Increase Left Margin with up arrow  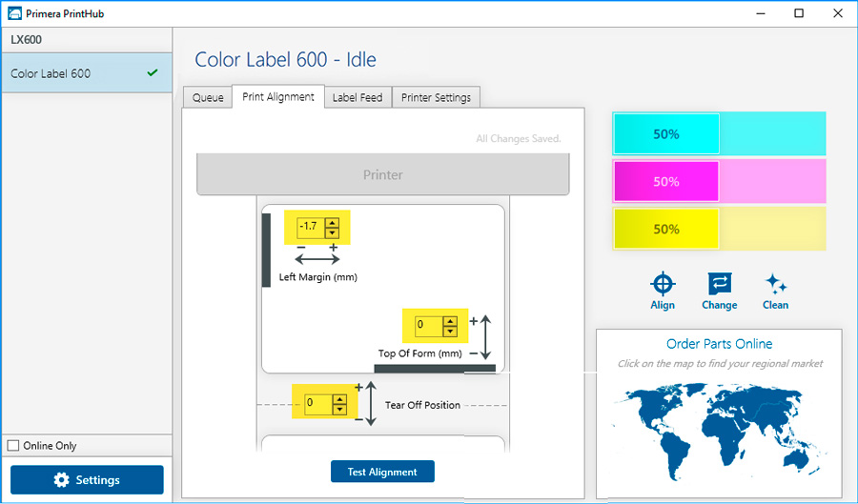click(x=332, y=223)
